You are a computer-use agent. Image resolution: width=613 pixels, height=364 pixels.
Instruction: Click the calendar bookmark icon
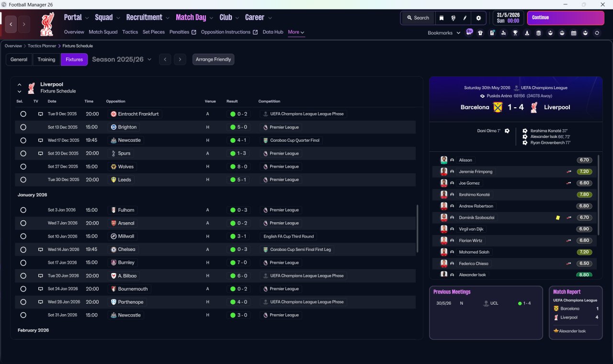pyautogui.click(x=574, y=33)
